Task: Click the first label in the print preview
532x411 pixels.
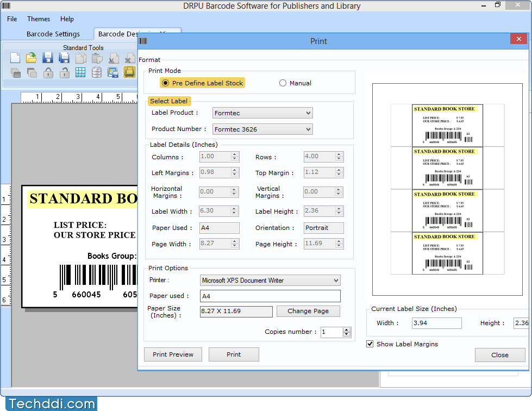Action: (x=447, y=126)
